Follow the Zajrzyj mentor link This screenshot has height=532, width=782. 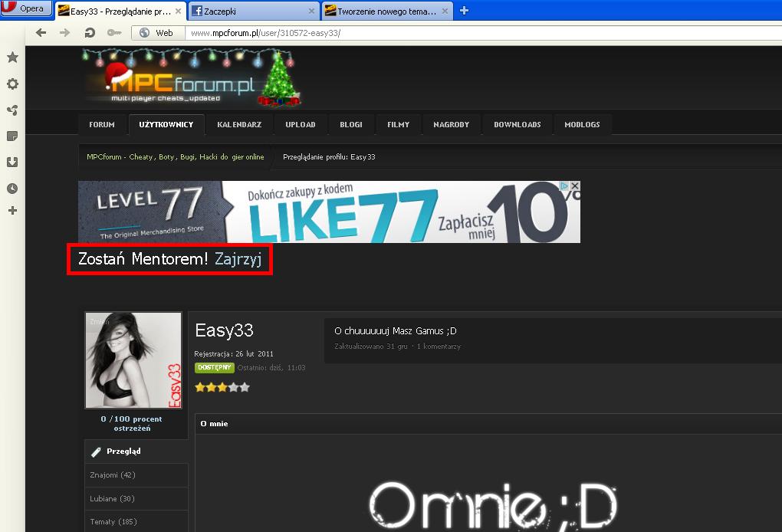(238, 259)
